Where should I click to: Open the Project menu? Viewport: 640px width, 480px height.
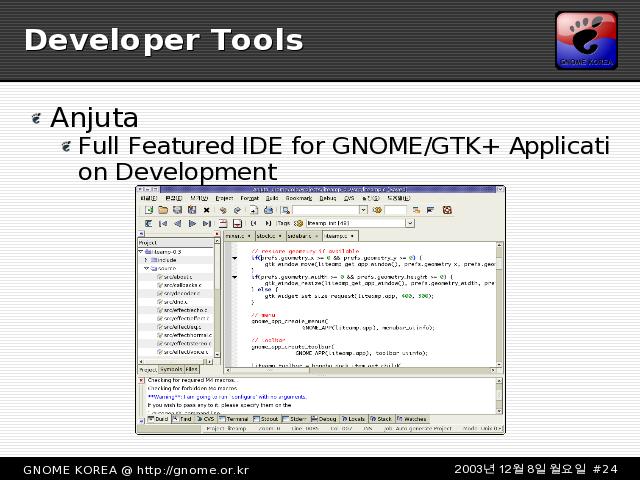tap(224, 198)
